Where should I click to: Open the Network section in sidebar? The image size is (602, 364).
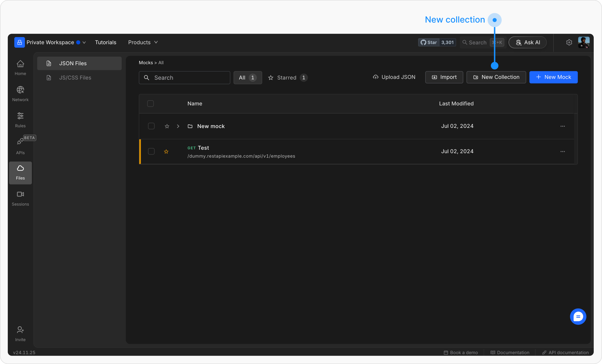[20, 94]
